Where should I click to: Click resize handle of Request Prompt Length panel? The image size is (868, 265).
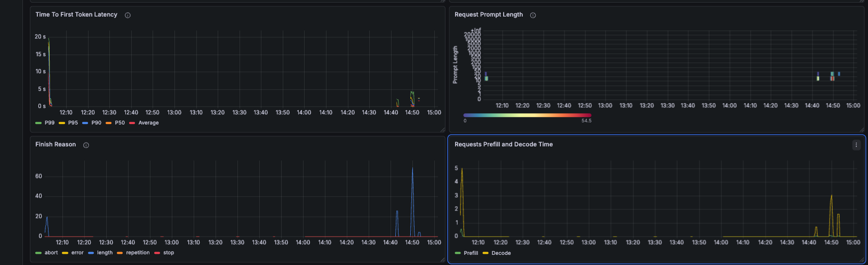(861, 129)
